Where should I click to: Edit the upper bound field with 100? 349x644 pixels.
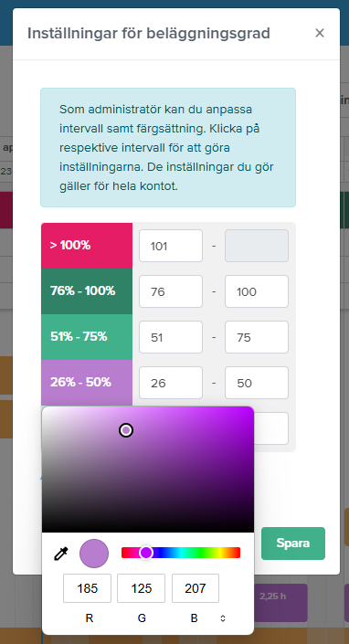[257, 291]
